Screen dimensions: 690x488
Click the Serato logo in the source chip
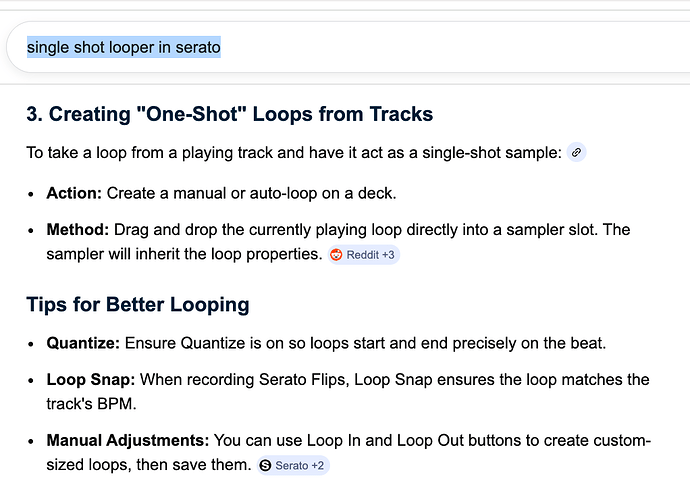click(265, 465)
